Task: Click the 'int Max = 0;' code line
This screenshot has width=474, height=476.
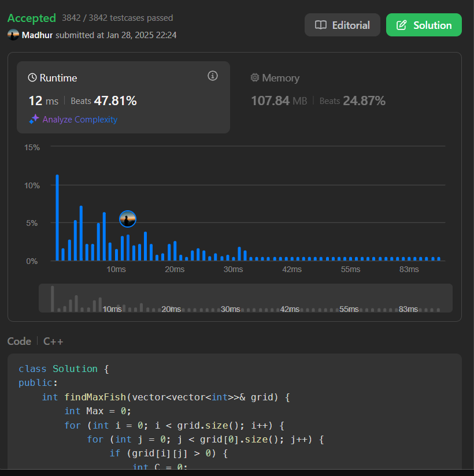Action: click(98, 411)
